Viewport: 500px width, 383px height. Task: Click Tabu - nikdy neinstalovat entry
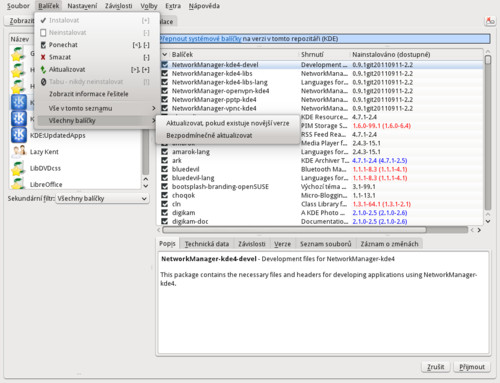[x=97, y=82]
